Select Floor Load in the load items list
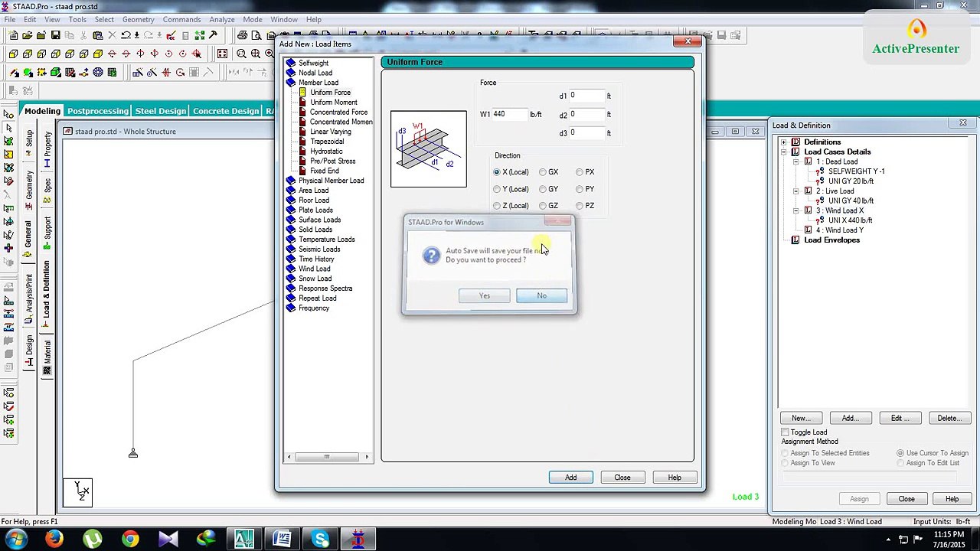 pos(314,201)
